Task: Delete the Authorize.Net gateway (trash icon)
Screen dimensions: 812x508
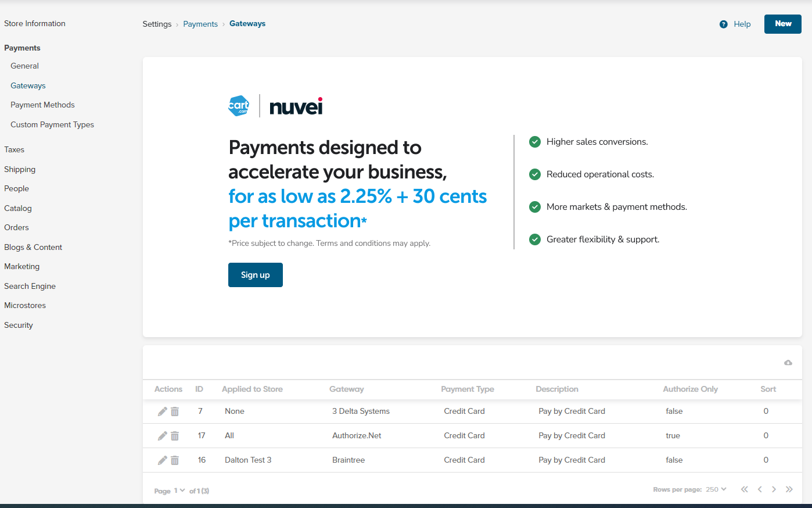Action: pos(175,436)
